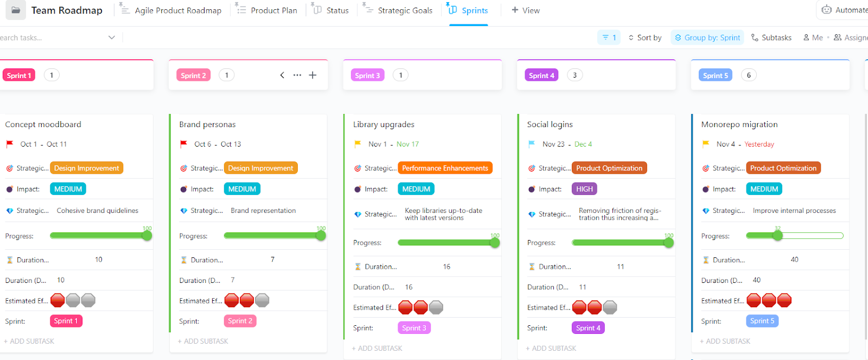The image size is (868, 360).
Task: Open the ellipsis menu in Sprint 2 header
Action: coord(297,75)
